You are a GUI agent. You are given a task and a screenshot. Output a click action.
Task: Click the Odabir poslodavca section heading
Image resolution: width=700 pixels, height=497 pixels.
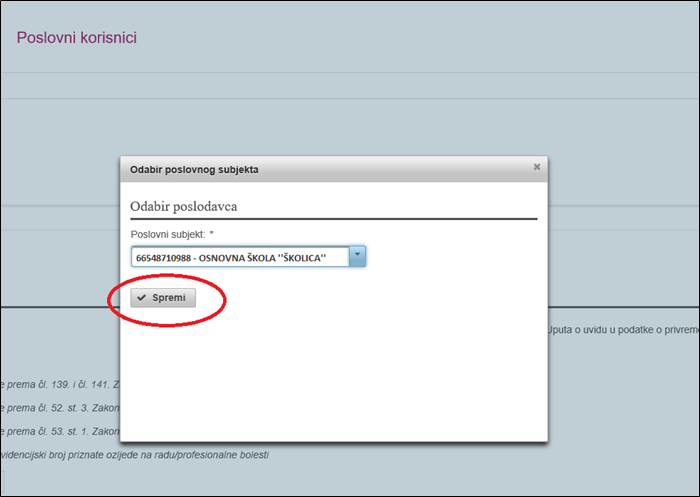point(190,206)
